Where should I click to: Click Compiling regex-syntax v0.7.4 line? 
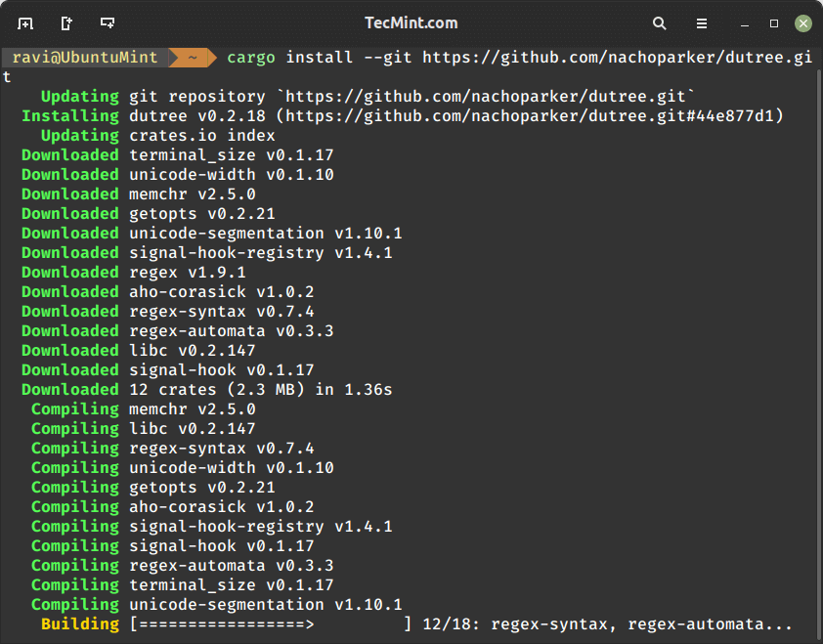(x=172, y=449)
